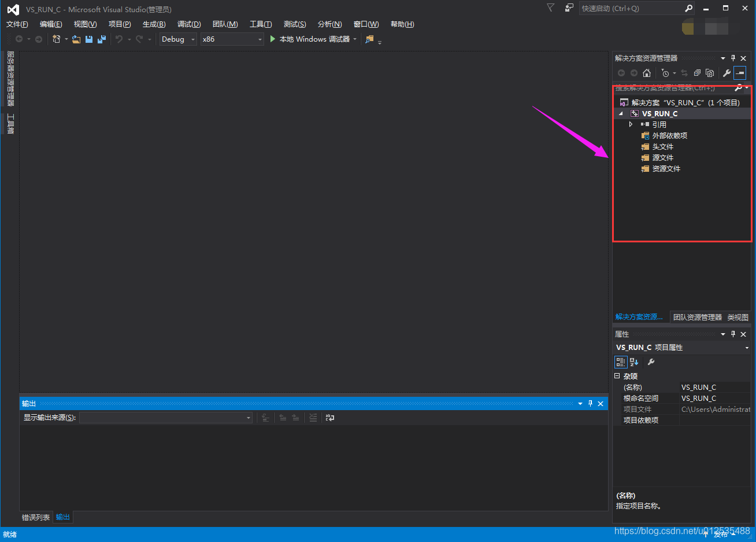Click the wrench Properties icon in Solution Explorer
Screen dimensions: 756x542
click(727, 73)
